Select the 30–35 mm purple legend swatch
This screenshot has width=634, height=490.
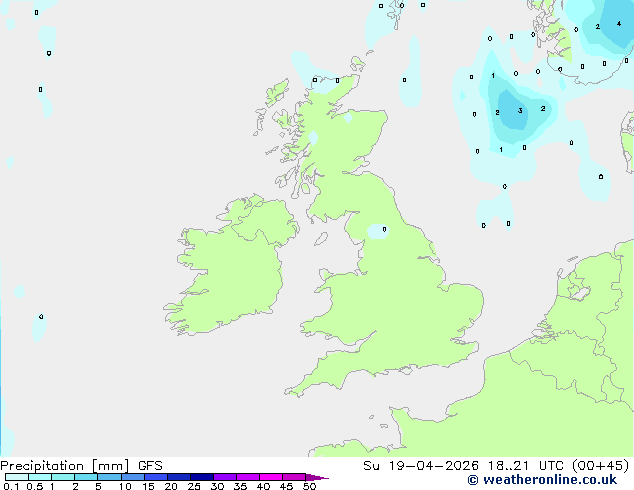[x=225, y=477]
